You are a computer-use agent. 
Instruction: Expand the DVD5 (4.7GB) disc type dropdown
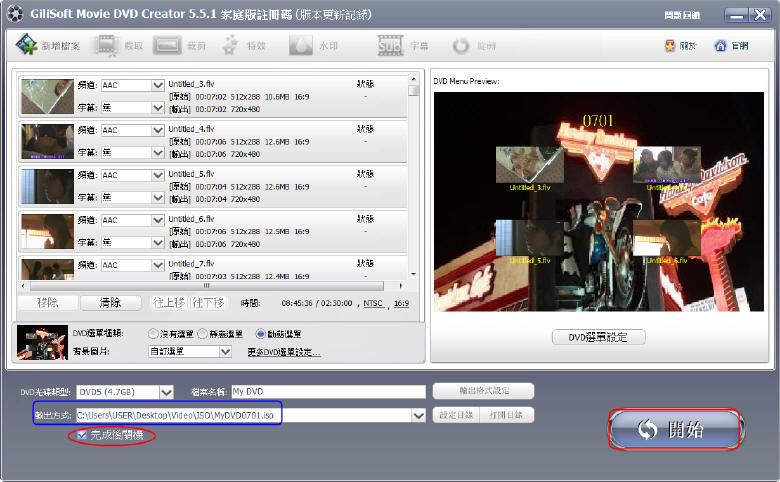tap(166, 392)
